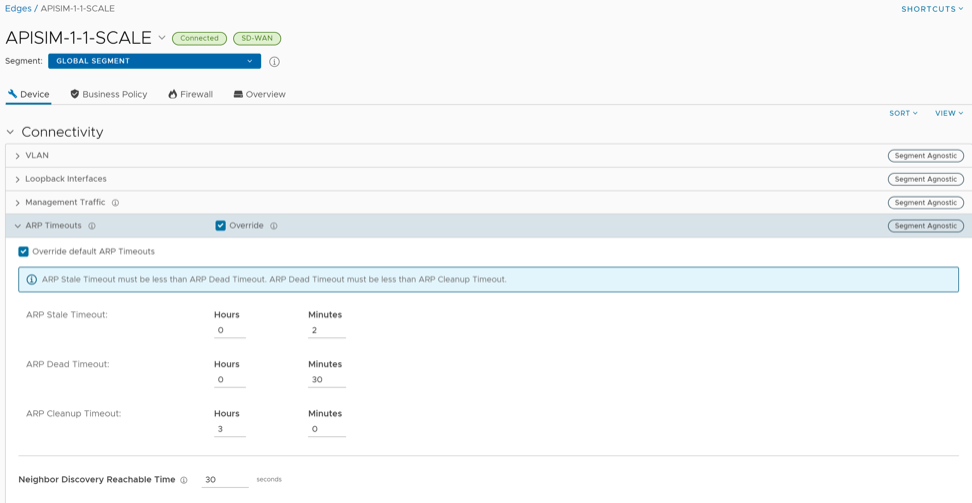This screenshot has width=972, height=503.
Task: Open the View options
Action: click(949, 113)
